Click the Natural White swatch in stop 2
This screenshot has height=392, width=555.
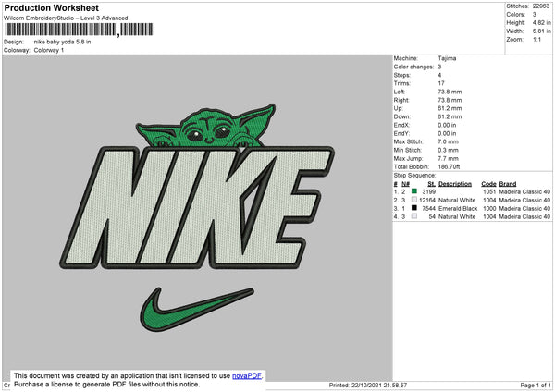(414, 200)
